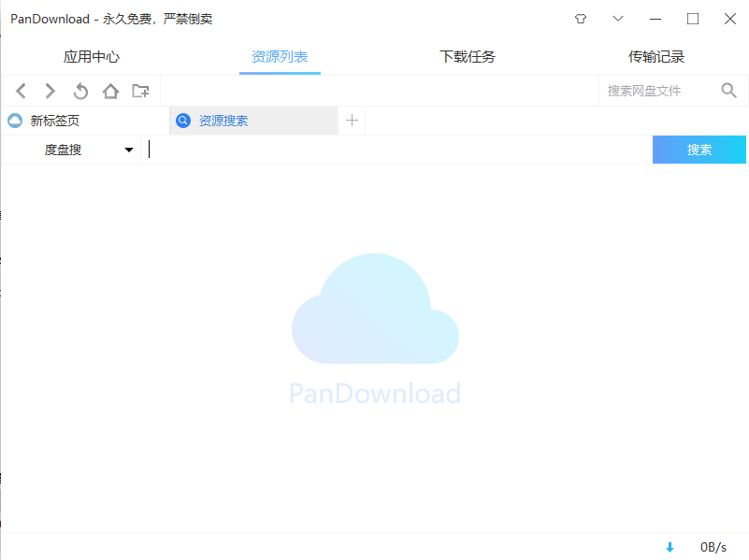The height and width of the screenshot is (560, 749).
Task: Open the 传输记录 tab
Action: (657, 56)
